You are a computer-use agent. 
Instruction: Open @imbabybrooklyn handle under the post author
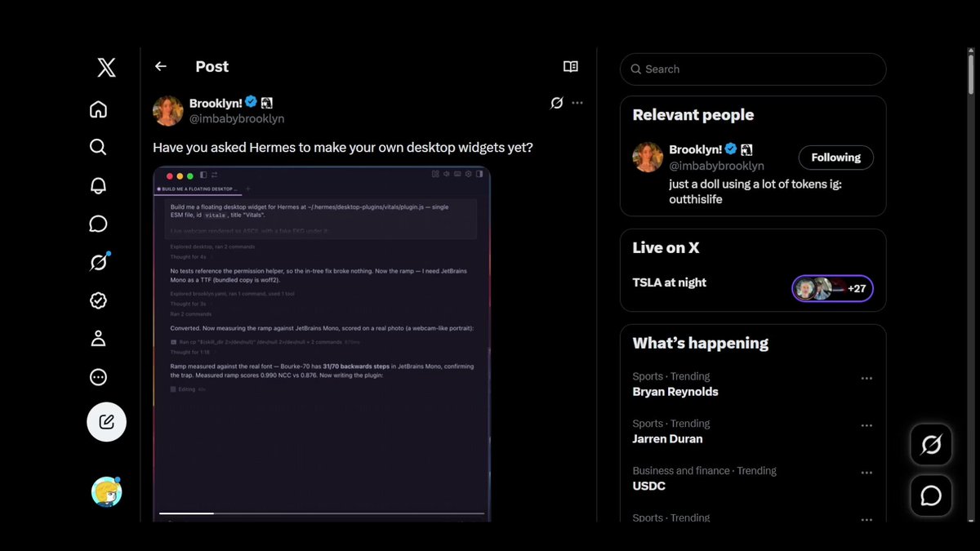pyautogui.click(x=237, y=118)
